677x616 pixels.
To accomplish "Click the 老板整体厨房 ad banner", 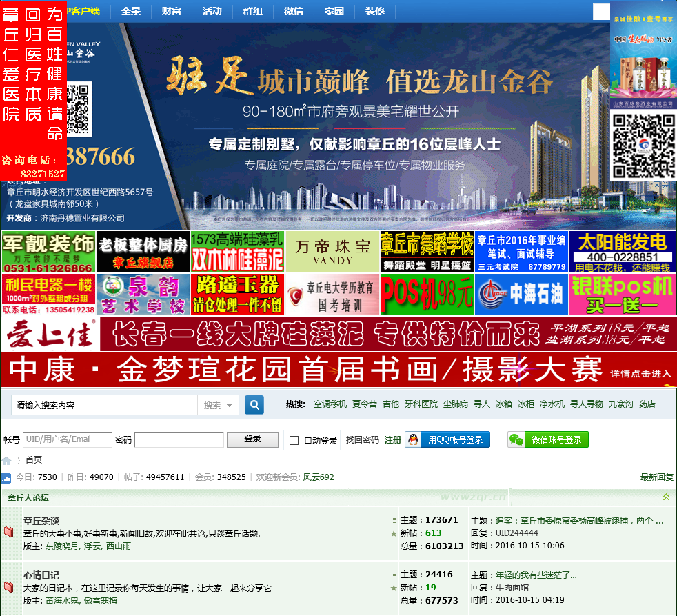I will click(x=143, y=252).
